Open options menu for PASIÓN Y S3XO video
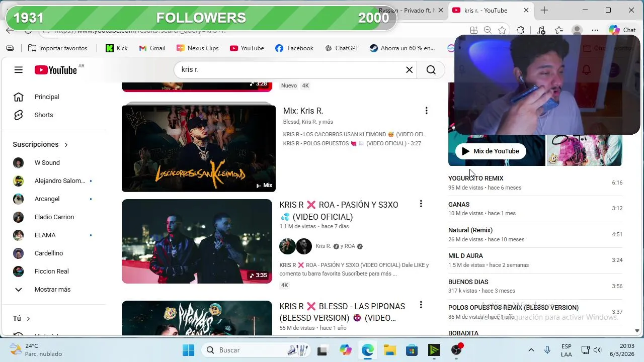 [421, 204]
